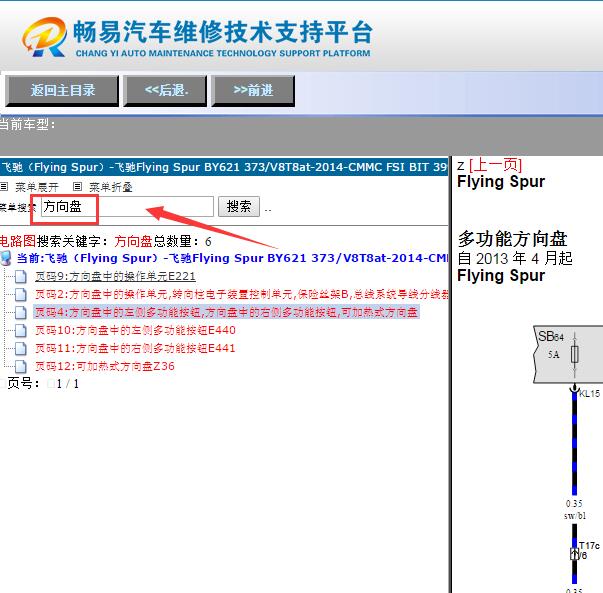This screenshot has width=603, height=593.
Task: Click the 多功能方向盘 diagram heading
Action: tap(512, 239)
